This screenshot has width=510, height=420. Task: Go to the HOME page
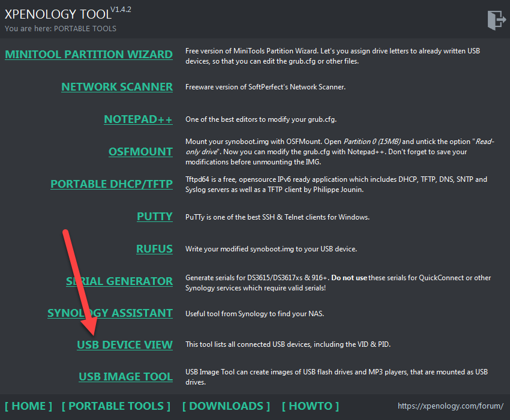pos(29,406)
